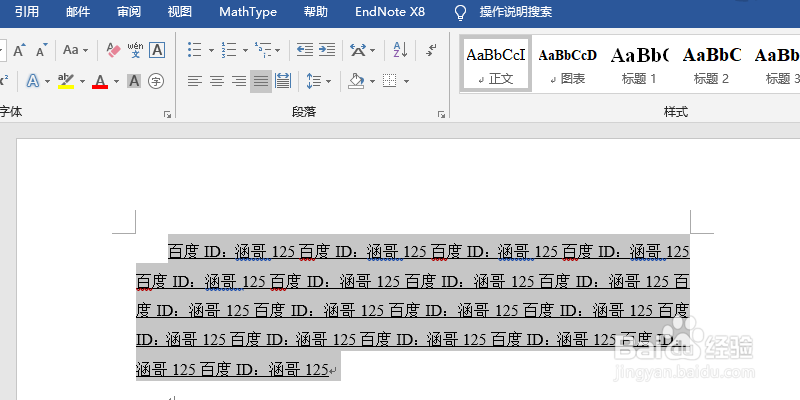Toggle justify alignment

[x=261, y=81]
